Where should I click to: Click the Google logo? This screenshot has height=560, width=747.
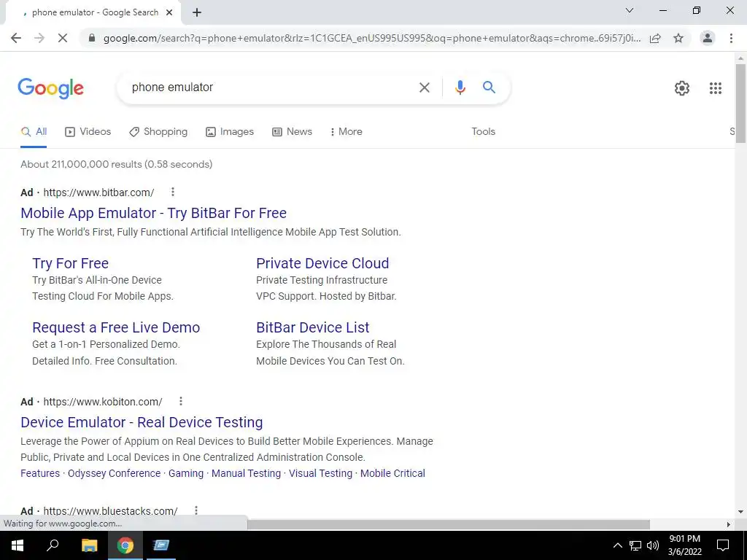point(50,88)
